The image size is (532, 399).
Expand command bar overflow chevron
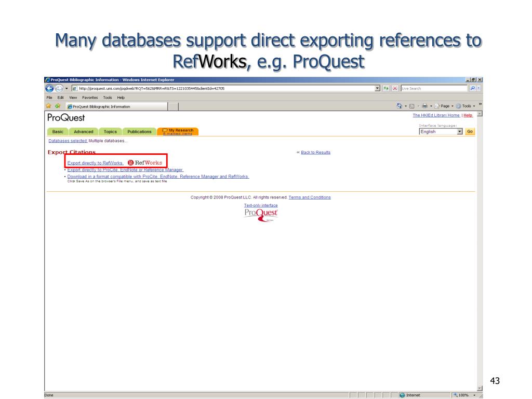tap(480, 104)
